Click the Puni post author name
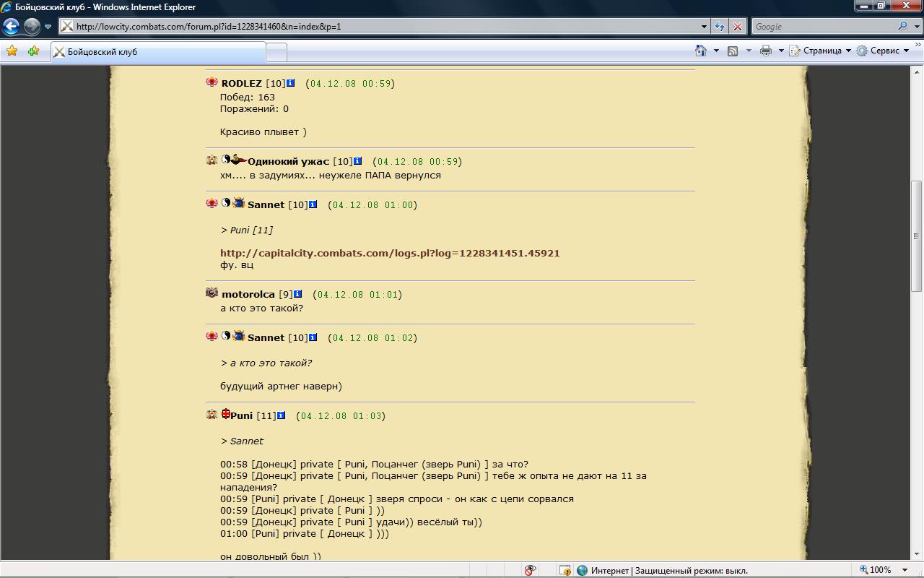This screenshot has width=924, height=578. 242,415
